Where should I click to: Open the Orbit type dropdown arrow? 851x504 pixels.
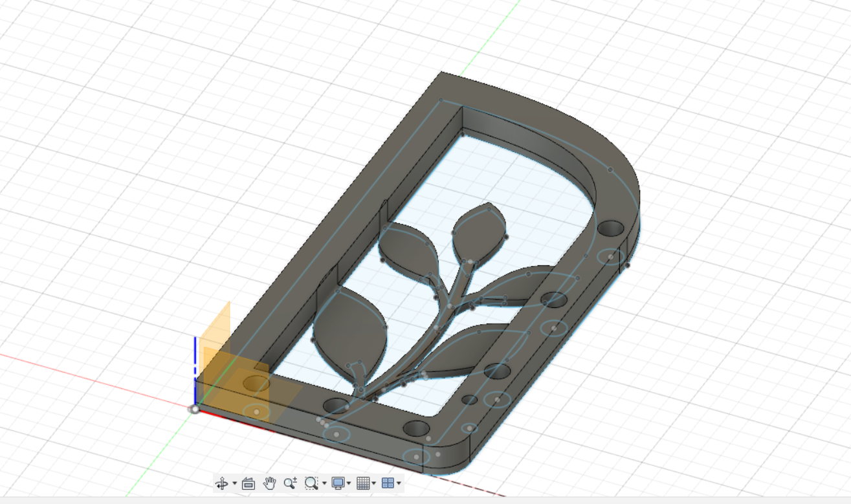click(x=235, y=483)
